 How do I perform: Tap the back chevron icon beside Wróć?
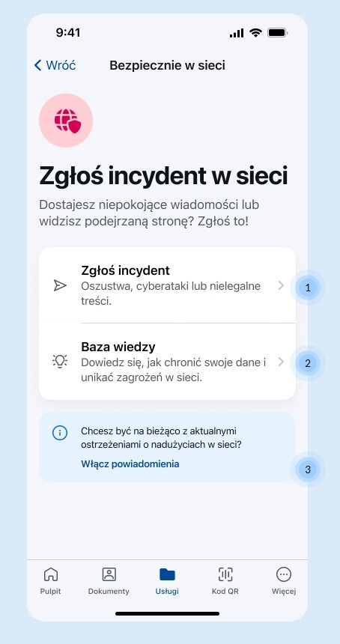click(37, 65)
